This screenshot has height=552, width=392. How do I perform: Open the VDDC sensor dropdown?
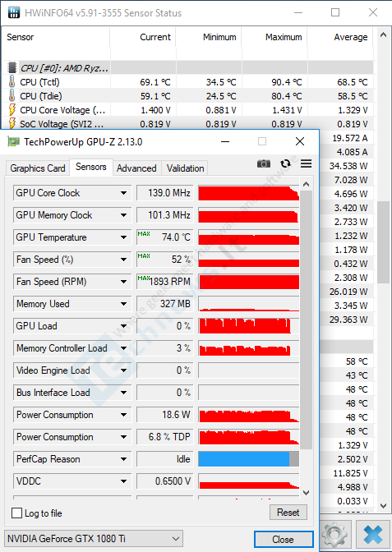pos(123,481)
